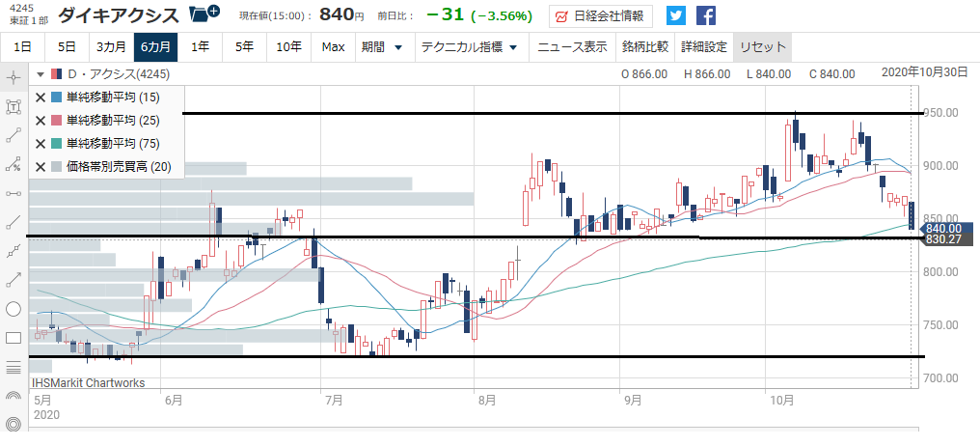Switch to the 5日 range tab
This screenshot has width=980, height=446.
[x=67, y=47]
